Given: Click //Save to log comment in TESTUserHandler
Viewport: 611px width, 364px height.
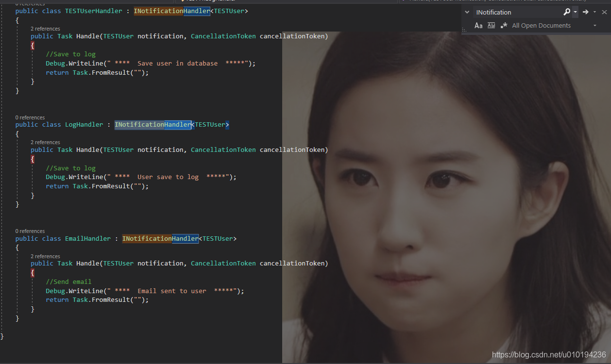Looking at the screenshot, I should click(70, 54).
